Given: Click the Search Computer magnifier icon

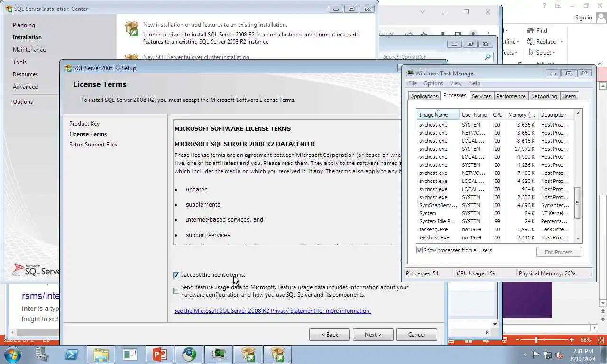Looking at the screenshot, I should tap(487, 57).
